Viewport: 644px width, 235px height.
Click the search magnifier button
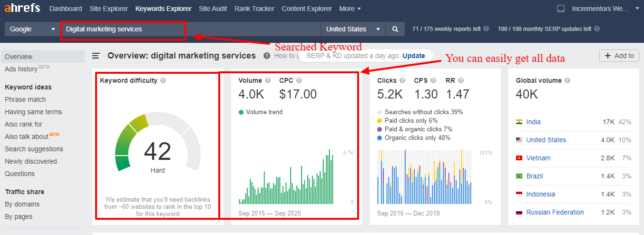(395, 29)
